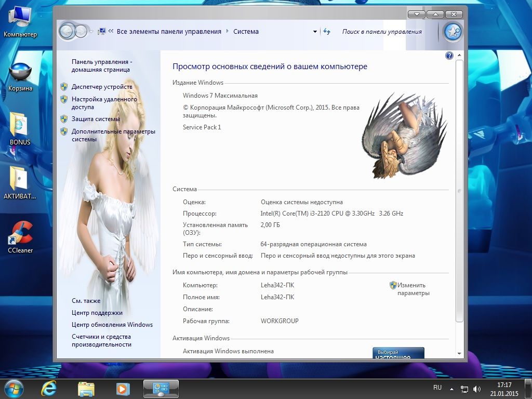Open the address bar history dropdown

pos(315,32)
